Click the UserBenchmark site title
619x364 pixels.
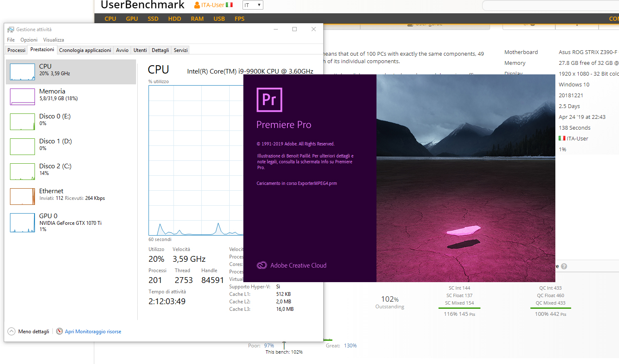pos(143,5)
